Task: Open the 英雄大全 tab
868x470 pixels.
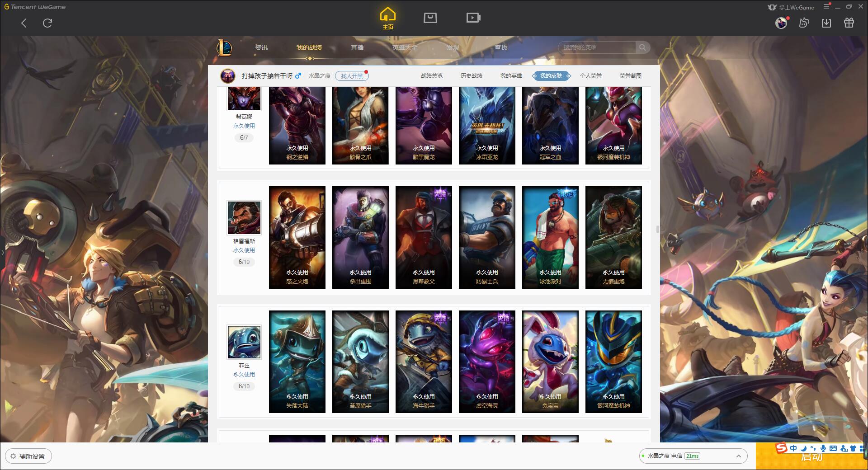Action: pos(405,47)
